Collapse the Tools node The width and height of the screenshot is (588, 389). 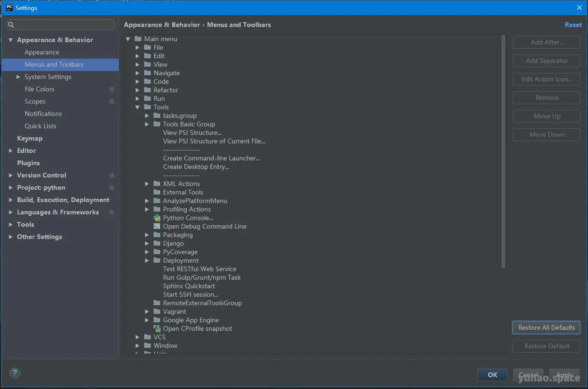[x=137, y=107]
